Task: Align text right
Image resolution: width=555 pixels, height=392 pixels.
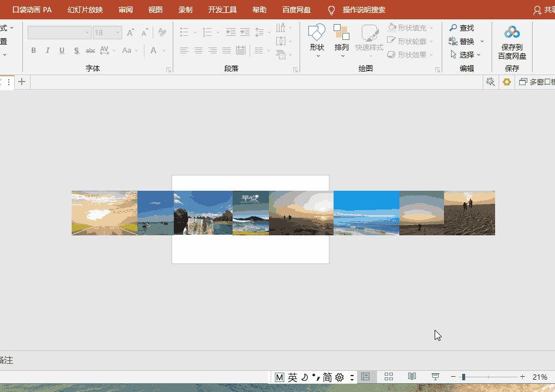Action: click(213, 50)
